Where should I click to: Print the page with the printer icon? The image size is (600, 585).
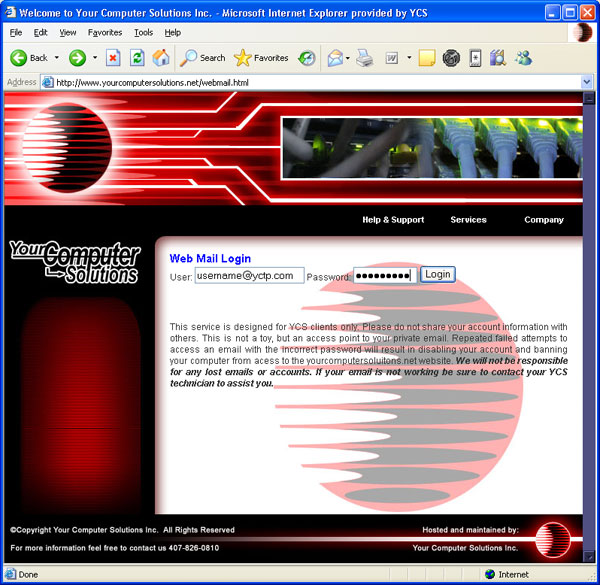[364, 58]
